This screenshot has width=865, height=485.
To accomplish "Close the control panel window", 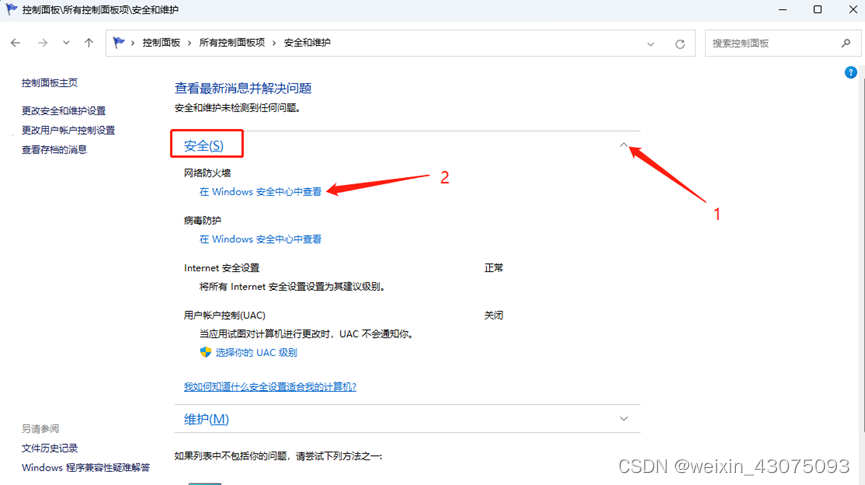I will tap(852, 9).
